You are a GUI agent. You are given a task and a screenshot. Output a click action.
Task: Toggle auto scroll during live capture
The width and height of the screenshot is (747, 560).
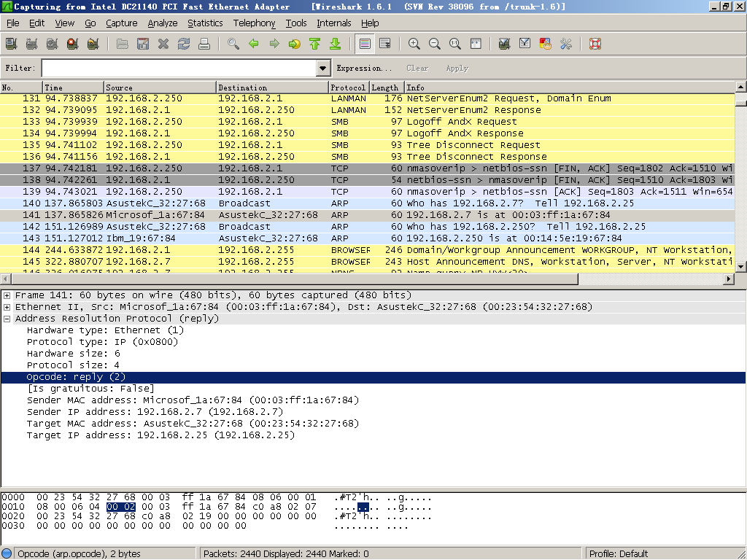tap(385, 44)
